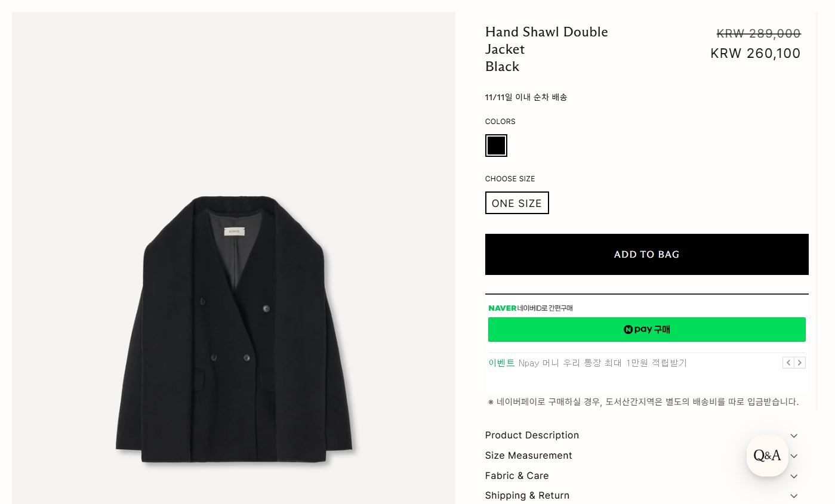Open the Fabric & Care label
The image size is (835, 504).
517,476
